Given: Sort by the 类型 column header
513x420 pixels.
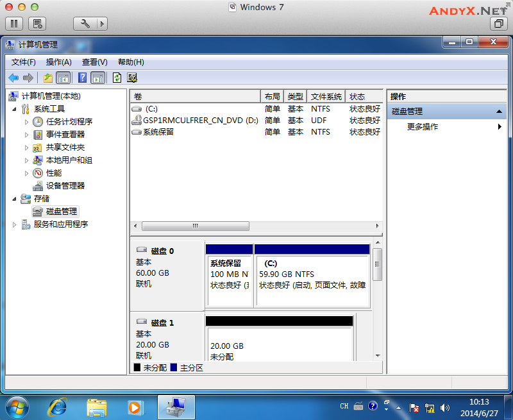Looking at the screenshot, I should [x=296, y=96].
